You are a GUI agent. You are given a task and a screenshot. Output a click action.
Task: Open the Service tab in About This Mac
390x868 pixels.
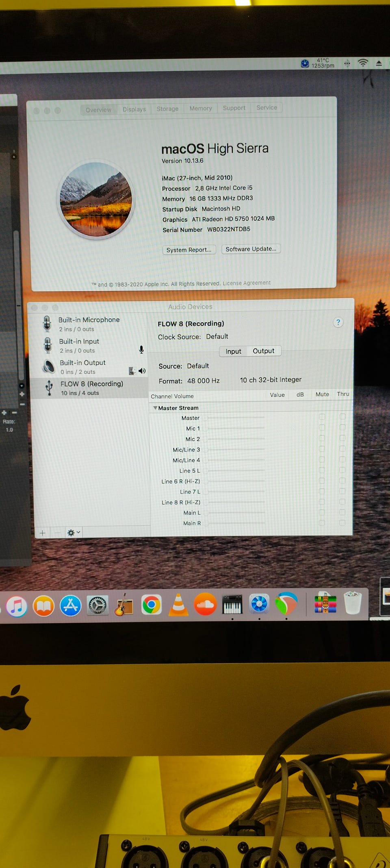click(x=267, y=107)
